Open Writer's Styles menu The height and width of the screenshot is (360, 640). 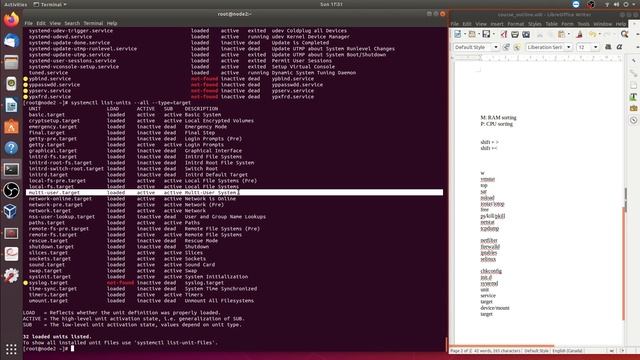pyautogui.click(x=535, y=24)
